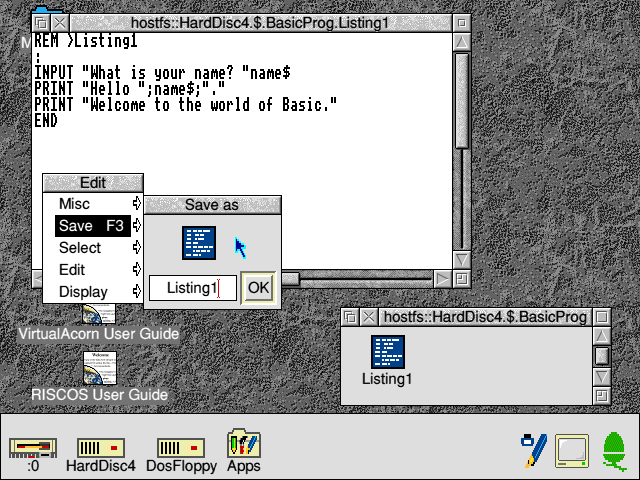Choose the Select menu entry
This screenshot has height=480, width=640.
[x=93, y=247]
